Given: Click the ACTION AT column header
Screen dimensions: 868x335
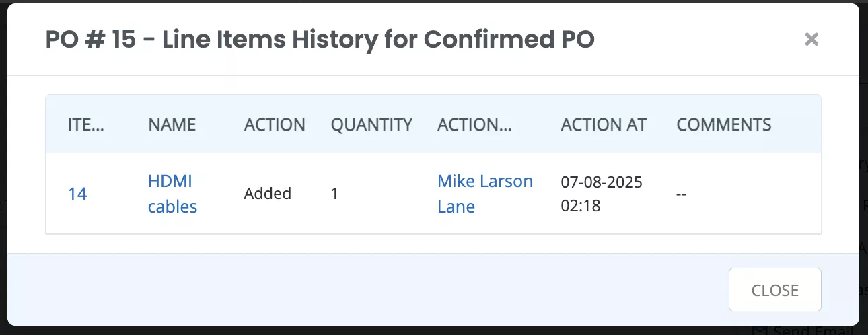Looking at the screenshot, I should [604, 124].
